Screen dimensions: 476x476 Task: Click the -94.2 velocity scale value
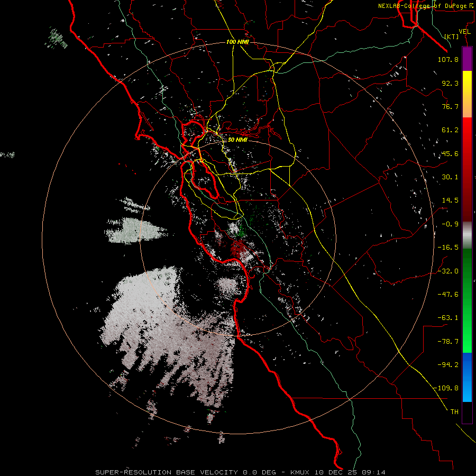point(448,365)
